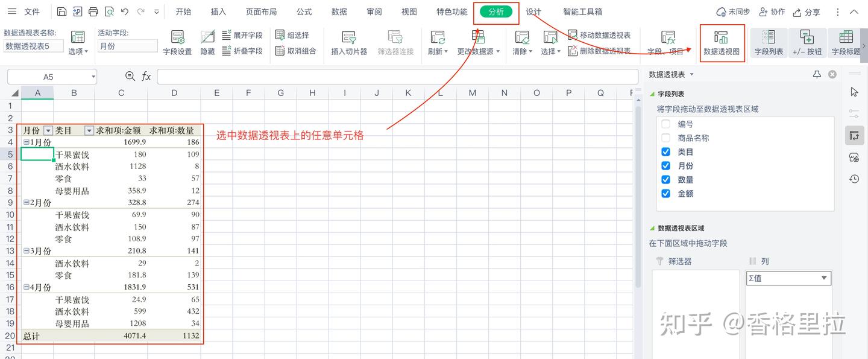Uncheck the 数量 field checkbox

666,179
